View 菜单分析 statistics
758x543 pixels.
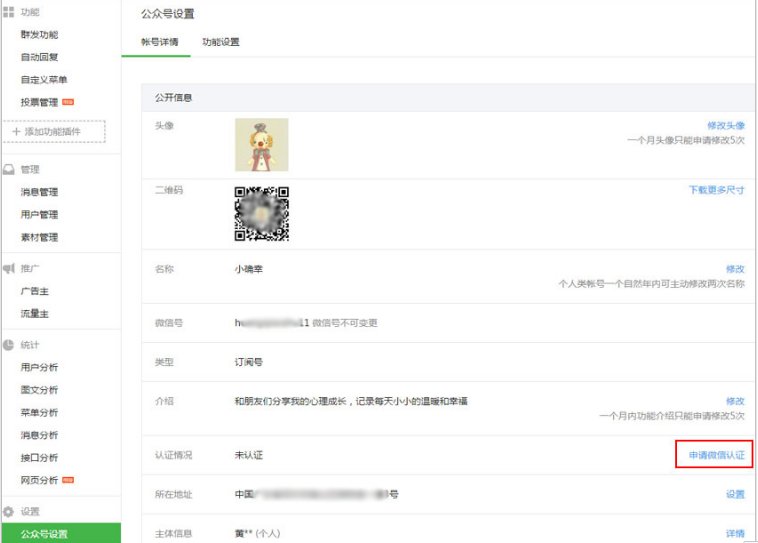pos(39,412)
